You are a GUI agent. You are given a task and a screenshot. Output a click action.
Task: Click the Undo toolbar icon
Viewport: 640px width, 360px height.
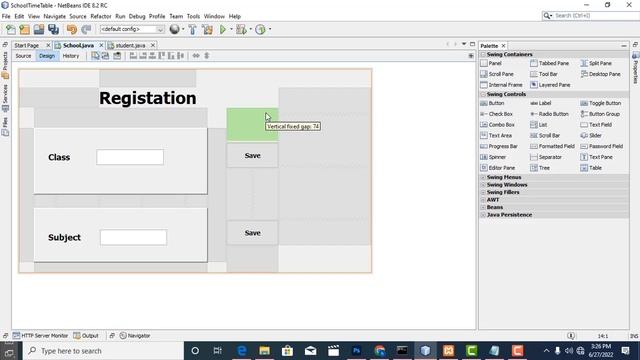coord(72,29)
